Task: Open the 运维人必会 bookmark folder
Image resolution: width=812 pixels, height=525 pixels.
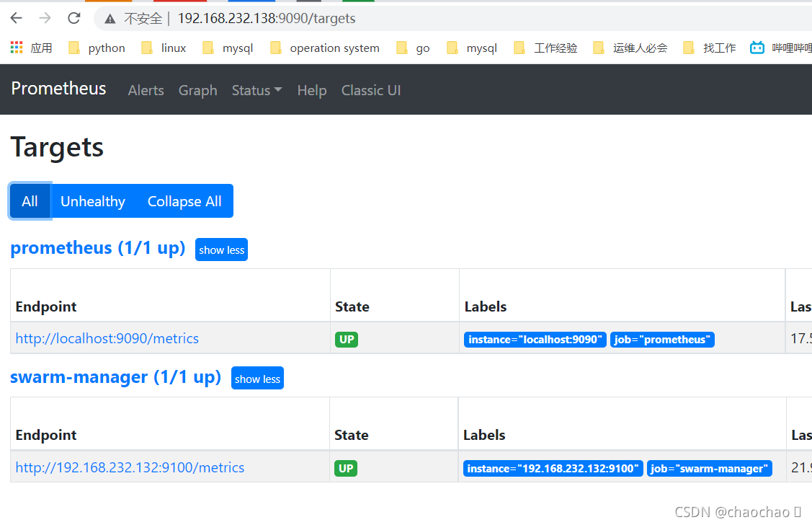Action: (630, 48)
